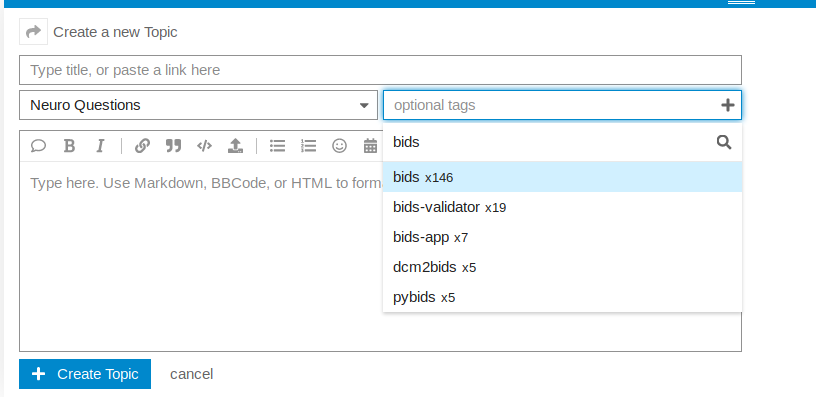Click the plus icon in optional tags field
The width and height of the screenshot is (816, 398).
click(x=728, y=105)
